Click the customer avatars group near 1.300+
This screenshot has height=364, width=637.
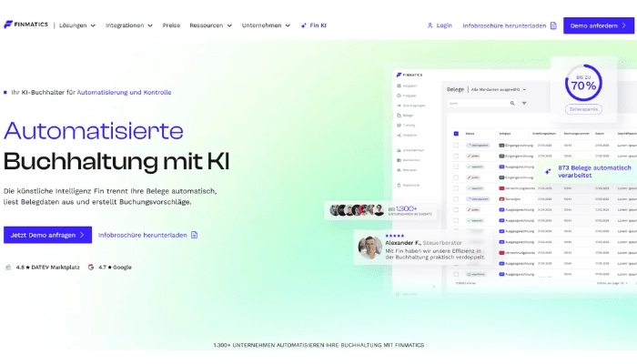tap(357, 210)
